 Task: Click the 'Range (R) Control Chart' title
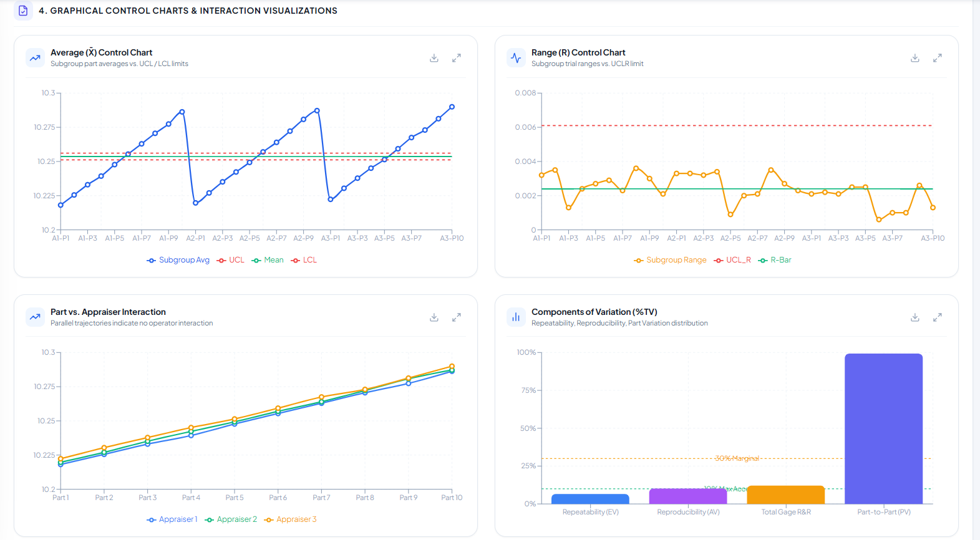coord(578,52)
